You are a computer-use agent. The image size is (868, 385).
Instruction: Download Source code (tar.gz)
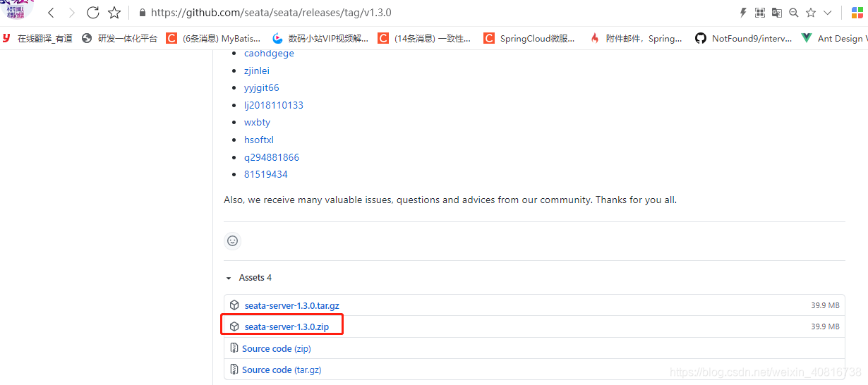tap(282, 369)
